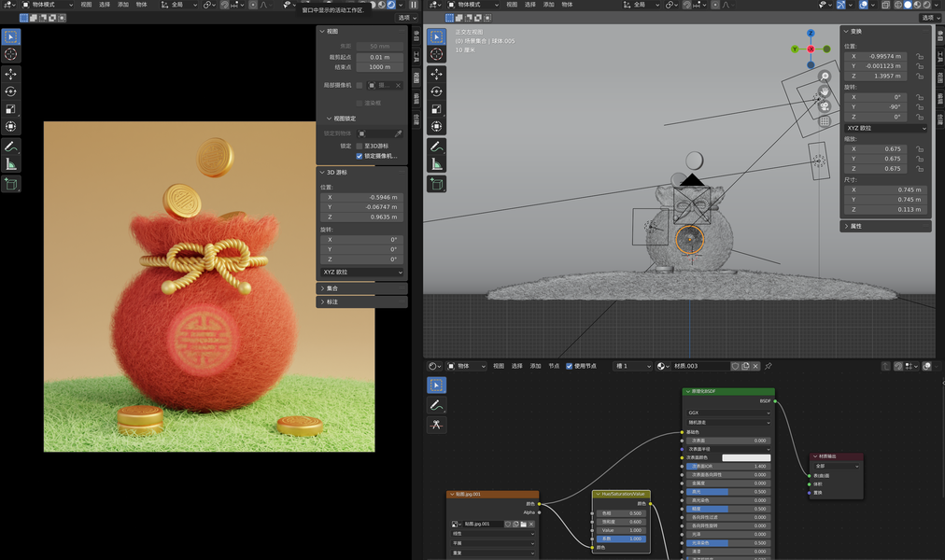The height and width of the screenshot is (560, 945).
Task: Toggle the 使用节点 checkbox
Action: tap(569, 366)
